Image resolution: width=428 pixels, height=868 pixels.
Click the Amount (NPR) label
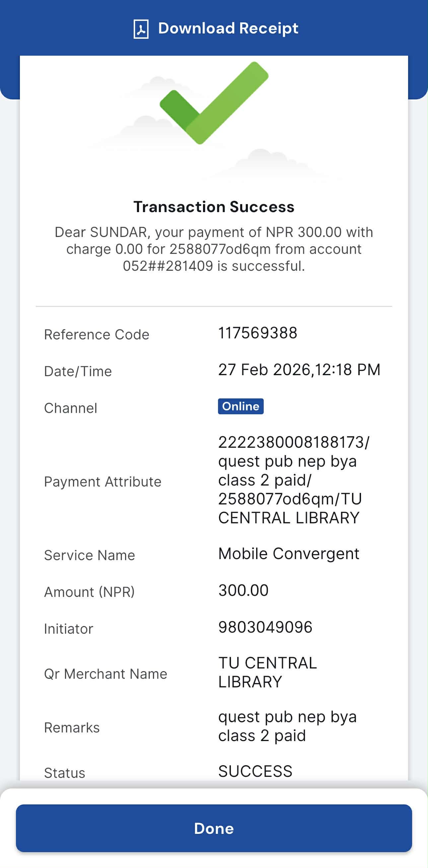pos(89,592)
